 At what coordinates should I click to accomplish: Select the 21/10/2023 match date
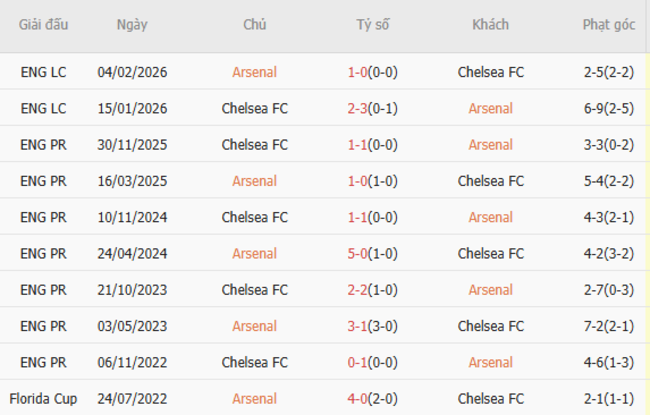coord(132,290)
